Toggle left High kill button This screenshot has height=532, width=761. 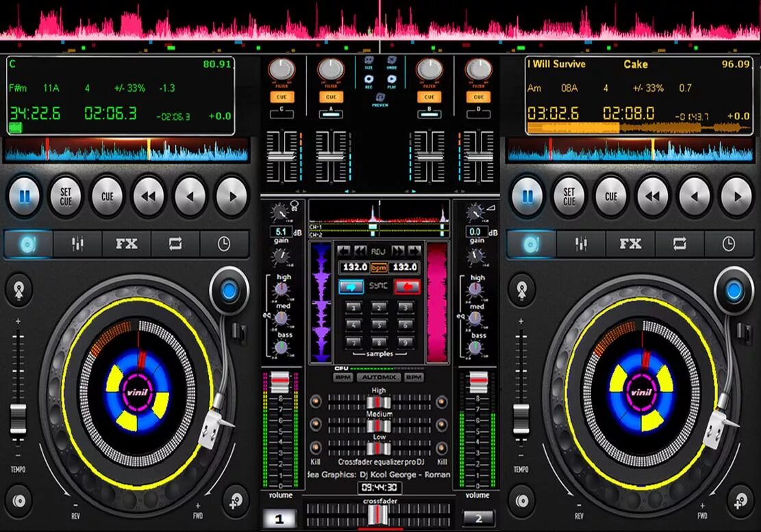pyautogui.click(x=316, y=401)
